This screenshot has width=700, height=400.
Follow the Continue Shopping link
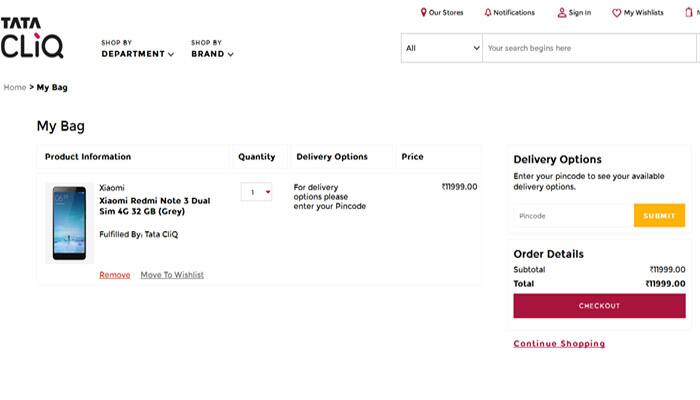tap(559, 344)
